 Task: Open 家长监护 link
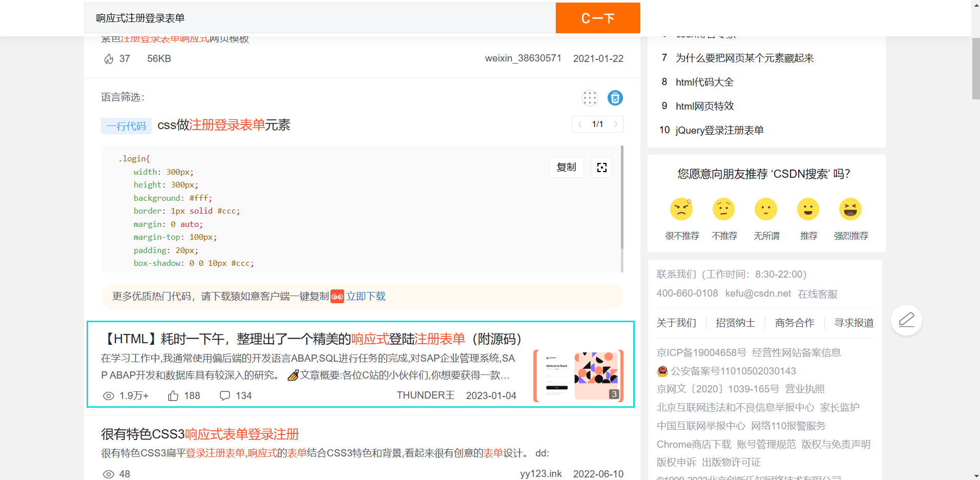(840, 407)
